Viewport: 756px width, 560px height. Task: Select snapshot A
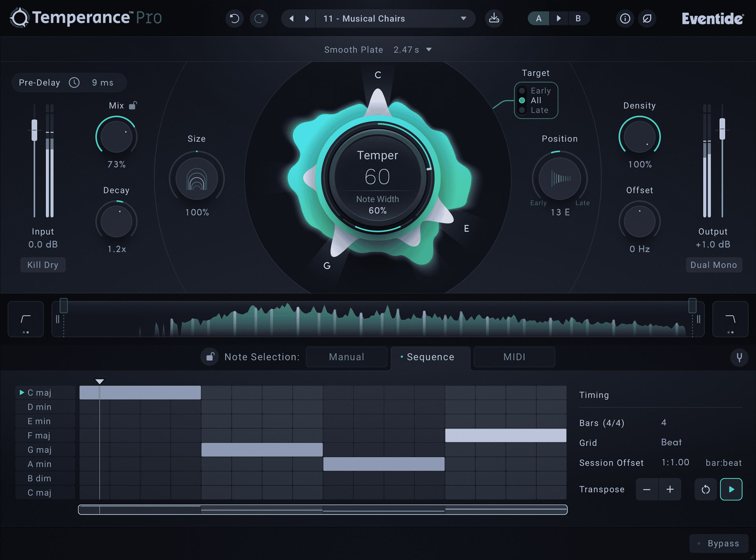[x=539, y=19]
